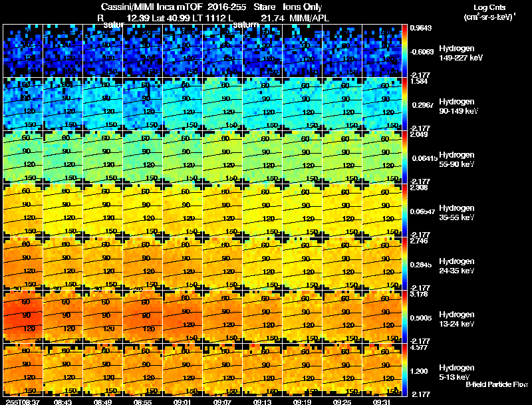Open the 13-24 keV image panel at 08:37

pos(23,317)
